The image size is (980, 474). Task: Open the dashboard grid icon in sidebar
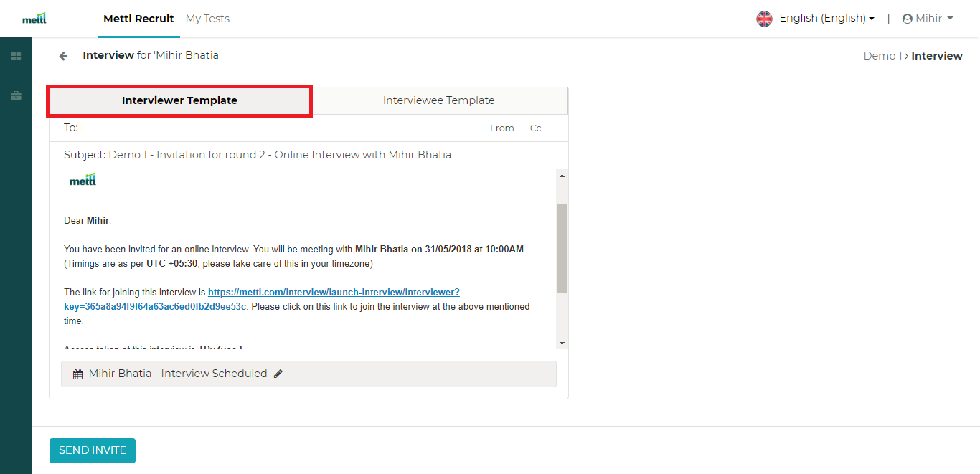(x=16, y=56)
